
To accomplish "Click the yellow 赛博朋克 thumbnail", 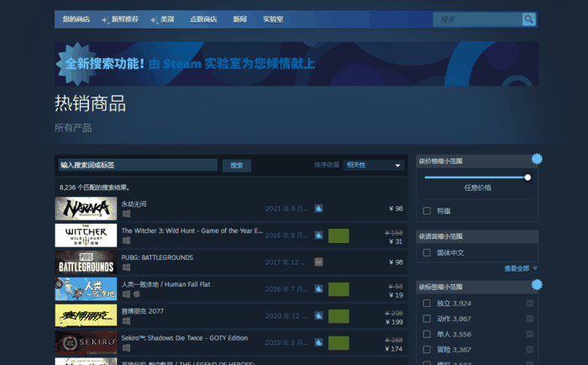I will (x=86, y=316).
